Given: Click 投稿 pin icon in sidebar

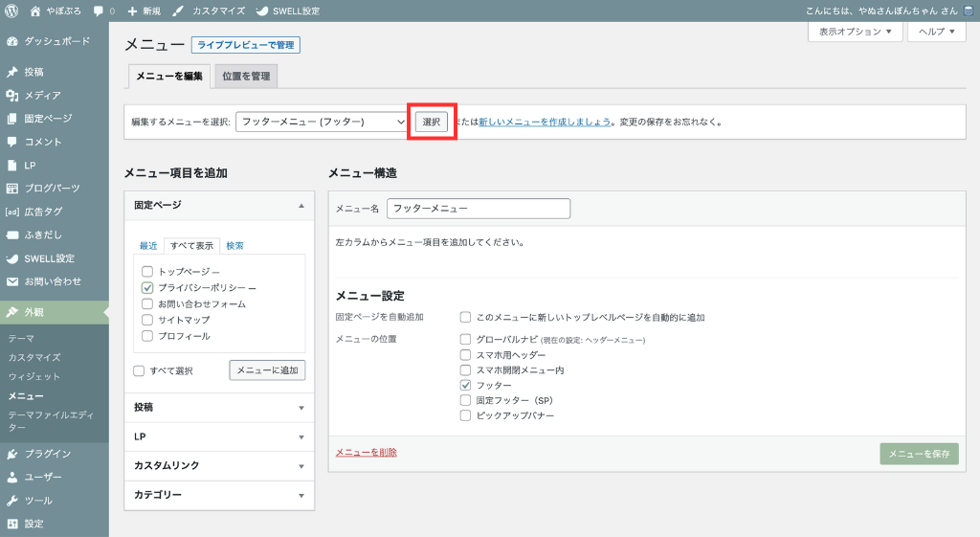Looking at the screenshot, I should pyautogui.click(x=11, y=72).
